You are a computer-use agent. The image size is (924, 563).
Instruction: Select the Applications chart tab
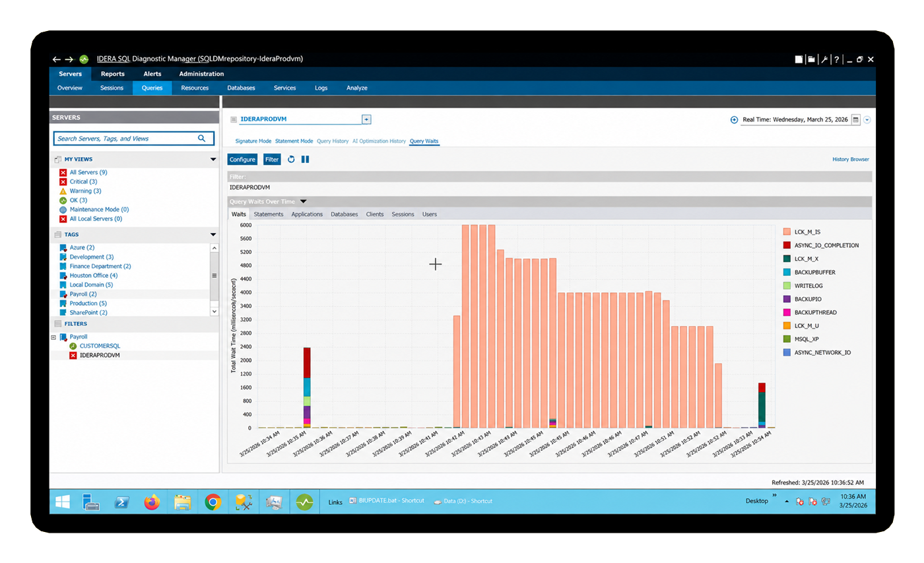(x=307, y=215)
